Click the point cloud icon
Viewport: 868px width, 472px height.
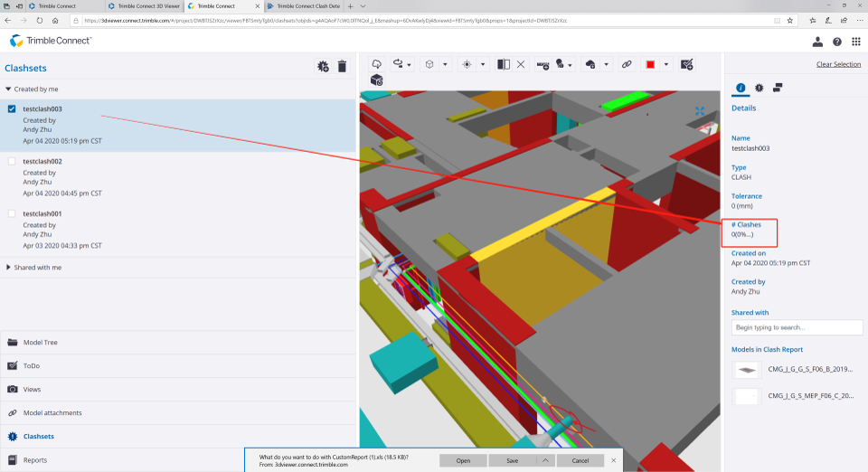click(x=590, y=65)
